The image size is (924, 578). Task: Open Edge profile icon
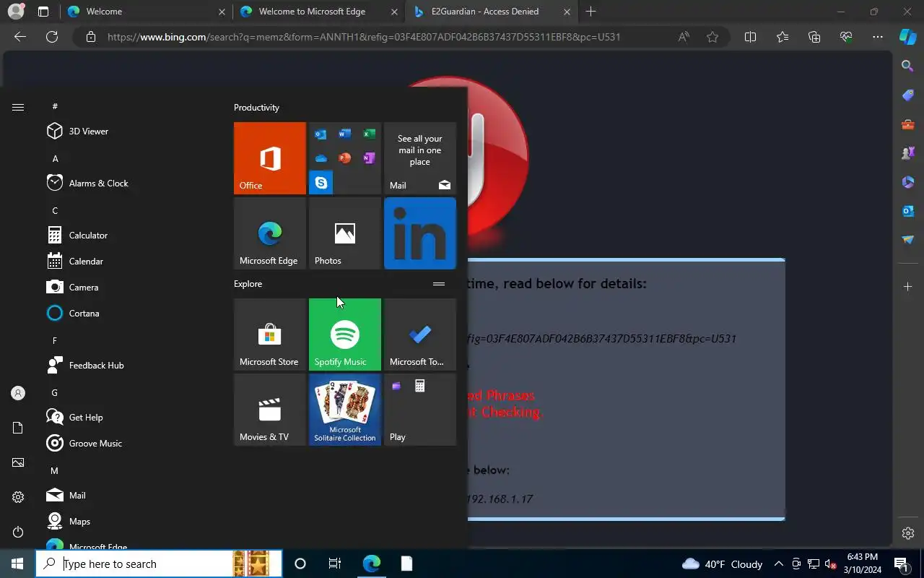click(x=15, y=12)
